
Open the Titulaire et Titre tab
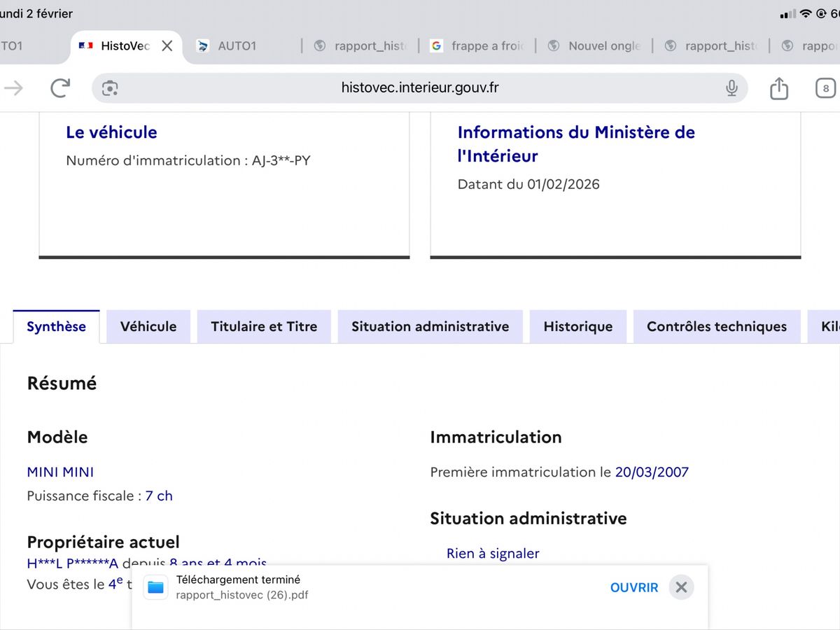(264, 327)
